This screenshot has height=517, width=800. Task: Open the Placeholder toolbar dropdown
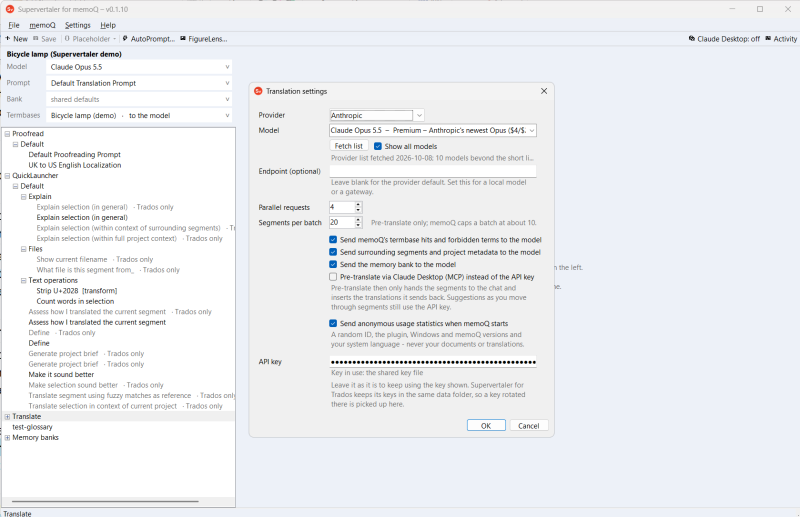[x=90, y=39]
